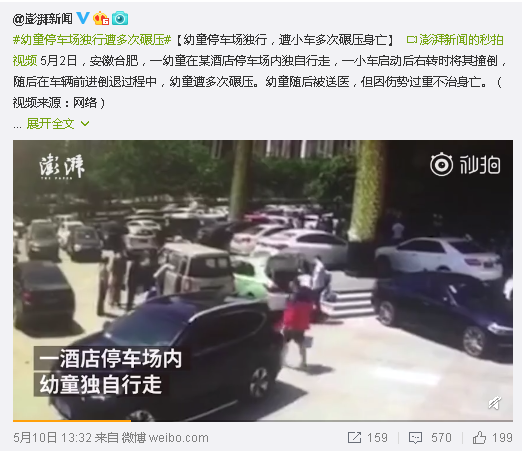Open the @澎湃新闻 profile link

[43, 19]
